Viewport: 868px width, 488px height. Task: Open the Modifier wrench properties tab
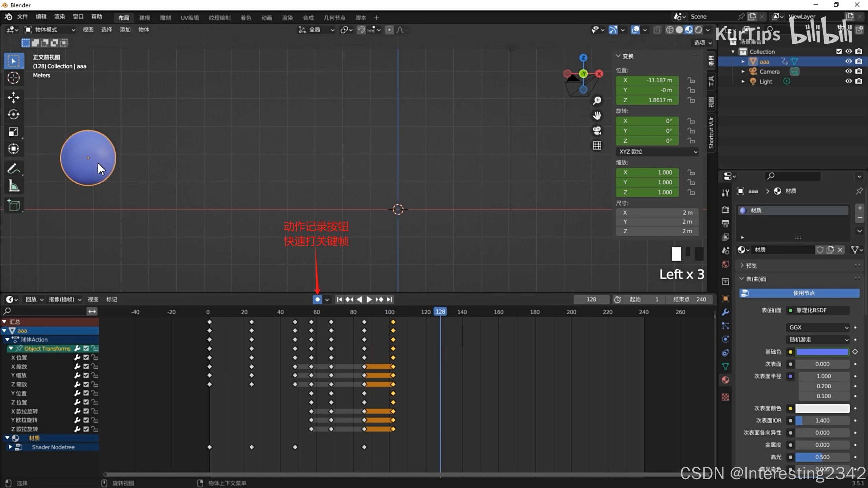(x=726, y=312)
